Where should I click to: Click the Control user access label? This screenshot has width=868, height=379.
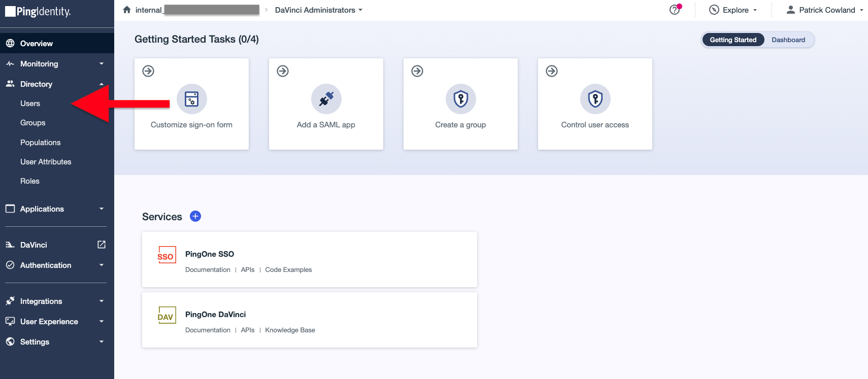(x=595, y=125)
